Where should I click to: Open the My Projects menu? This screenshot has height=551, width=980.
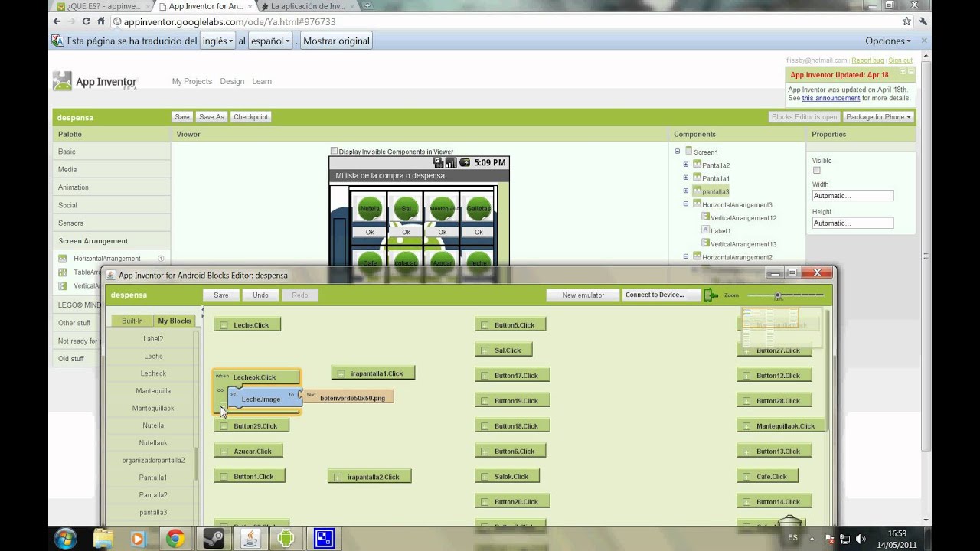pos(192,81)
